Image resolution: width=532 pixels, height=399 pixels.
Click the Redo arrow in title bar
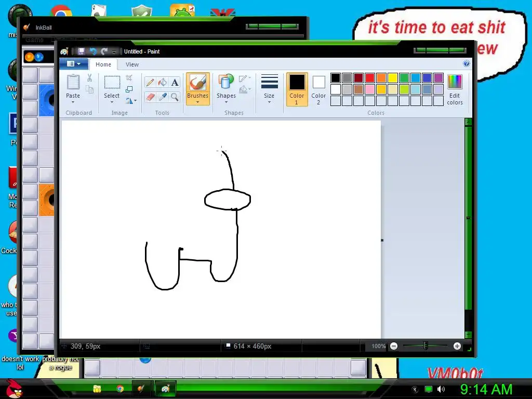[104, 51]
